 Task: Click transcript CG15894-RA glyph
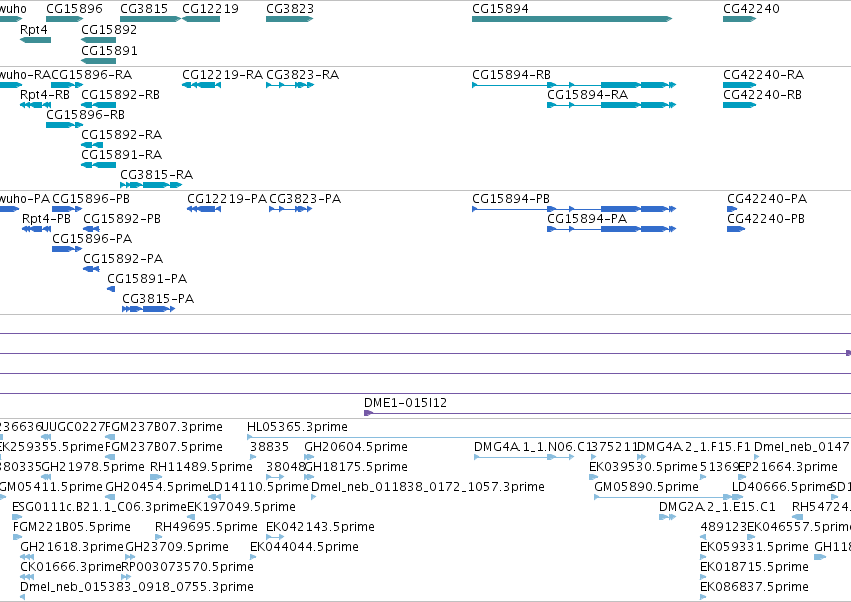click(x=612, y=105)
